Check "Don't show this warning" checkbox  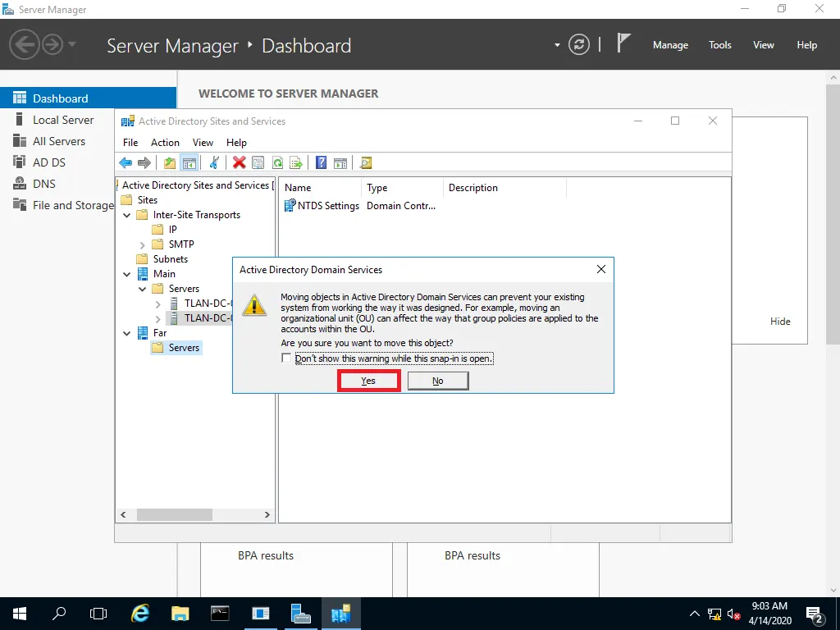click(286, 358)
